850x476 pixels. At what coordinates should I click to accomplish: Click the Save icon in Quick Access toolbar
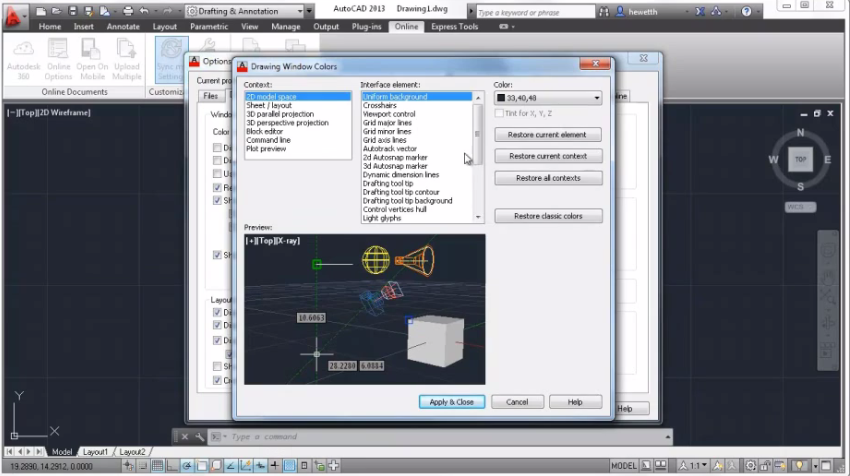pos(72,11)
